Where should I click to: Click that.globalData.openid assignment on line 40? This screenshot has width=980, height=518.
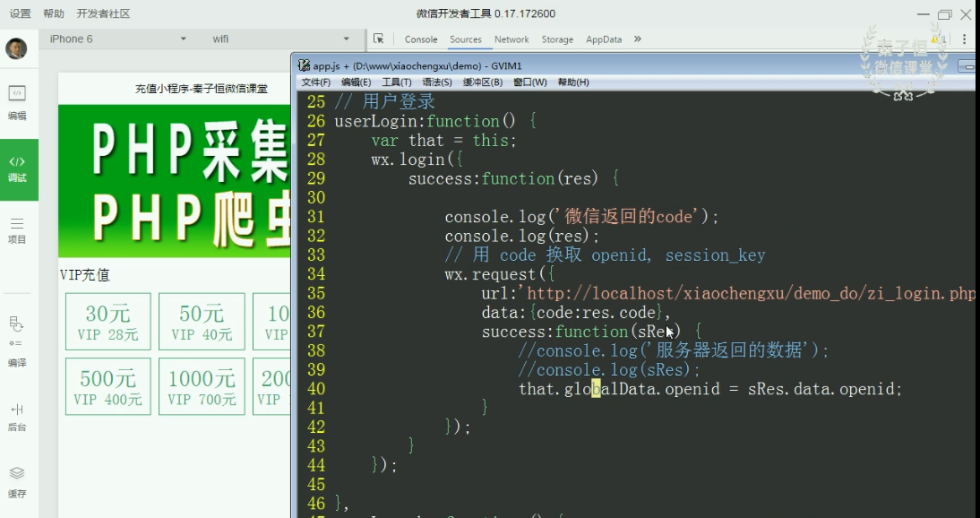(x=710, y=389)
